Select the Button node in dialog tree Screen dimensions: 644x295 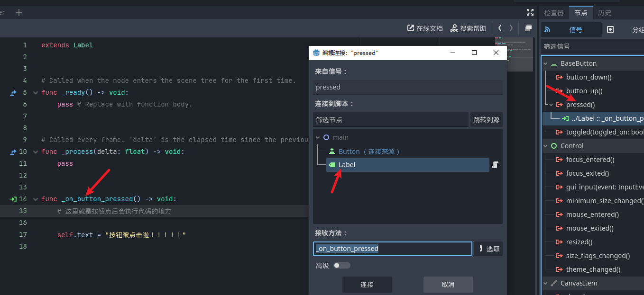349,152
